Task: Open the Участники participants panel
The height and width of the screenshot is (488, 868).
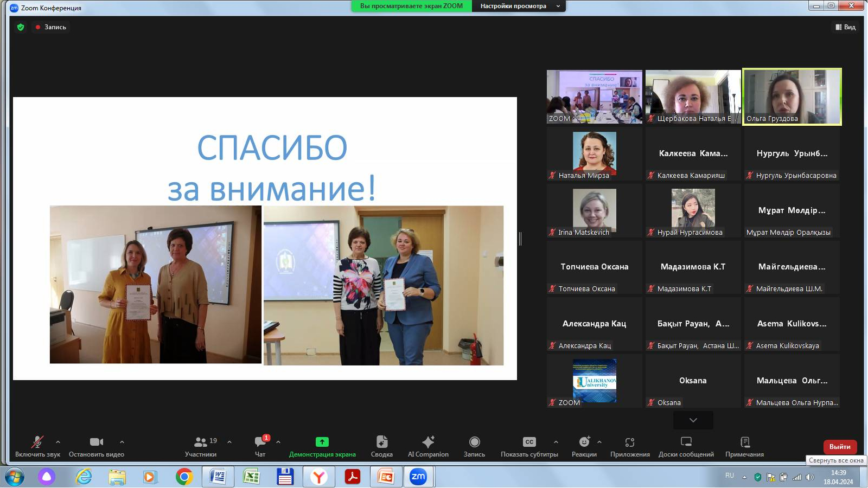Action: (x=201, y=446)
